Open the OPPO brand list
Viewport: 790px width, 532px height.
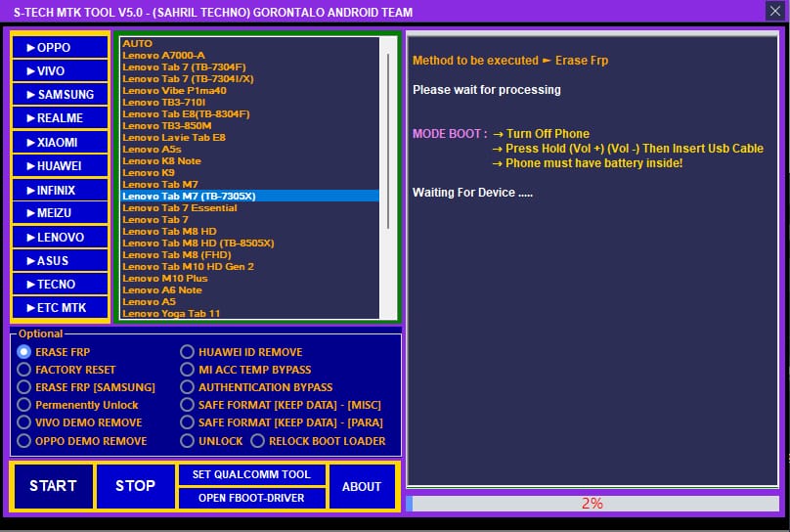pos(60,47)
